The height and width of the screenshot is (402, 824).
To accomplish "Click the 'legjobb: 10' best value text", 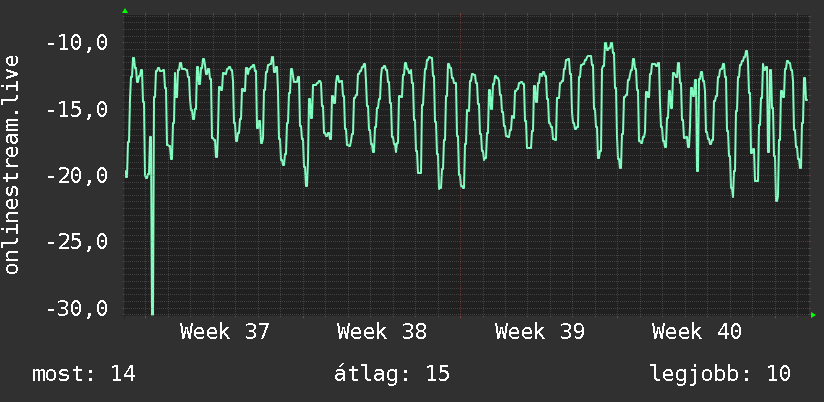I will 720,374.
